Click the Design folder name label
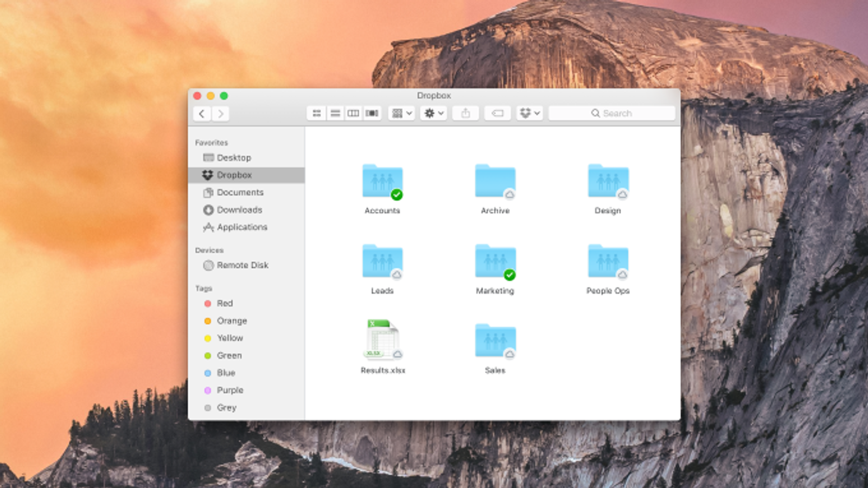The height and width of the screenshot is (488, 868). (608, 210)
